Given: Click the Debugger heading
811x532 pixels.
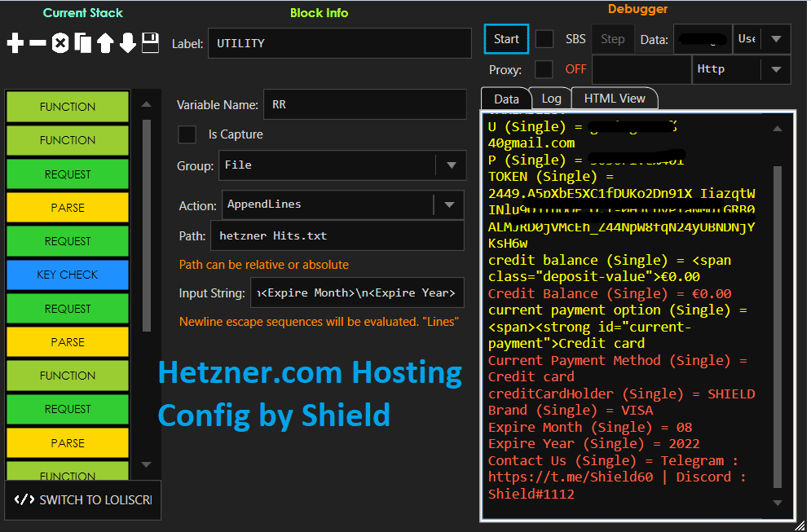Looking at the screenshot, I should (x=637, y=9).
